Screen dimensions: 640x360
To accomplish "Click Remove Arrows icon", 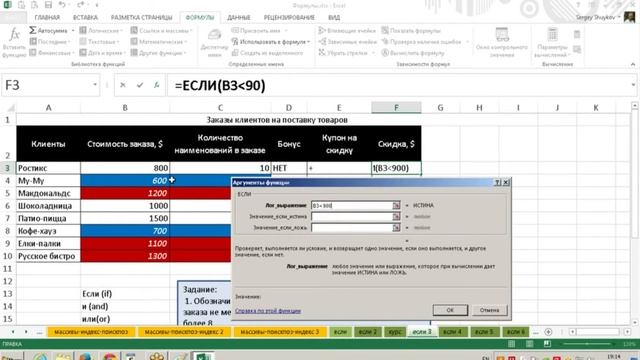I will [322, 53].
